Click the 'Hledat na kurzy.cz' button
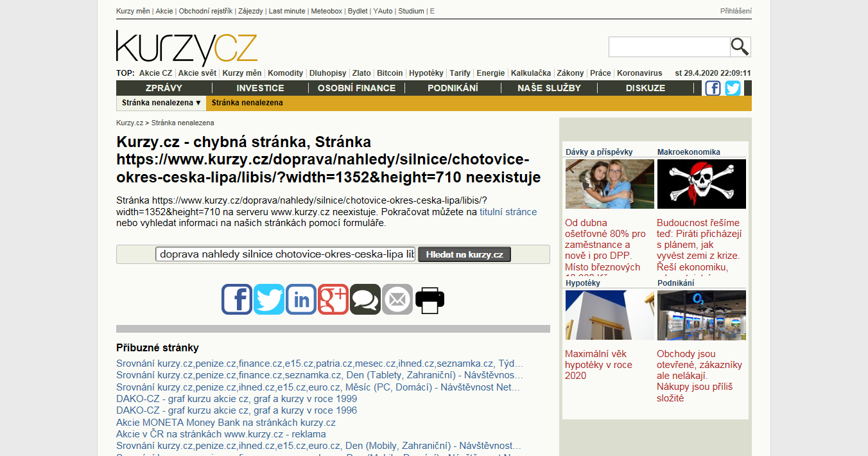The width and height of the screenshot is (868, 456). (x=464, y=254)
